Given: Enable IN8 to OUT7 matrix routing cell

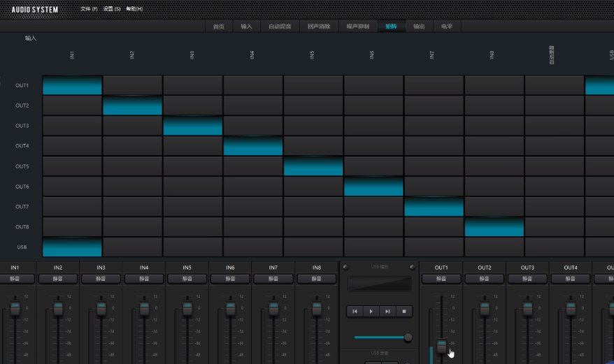Looking at the screenshot, I should pos(494,207).
